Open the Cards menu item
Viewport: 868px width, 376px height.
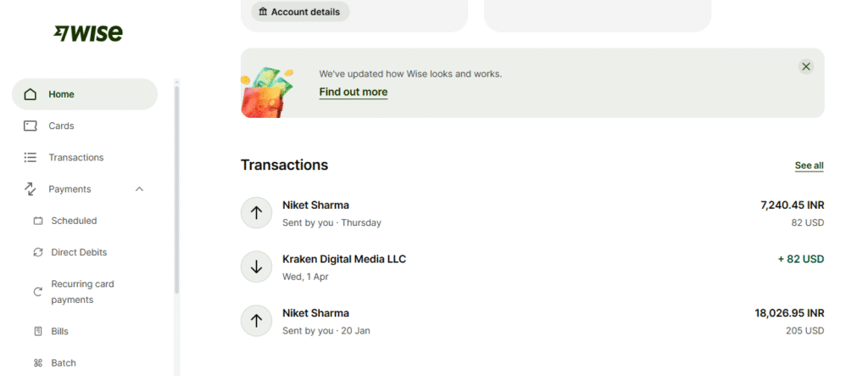click(x=61, y=126)
